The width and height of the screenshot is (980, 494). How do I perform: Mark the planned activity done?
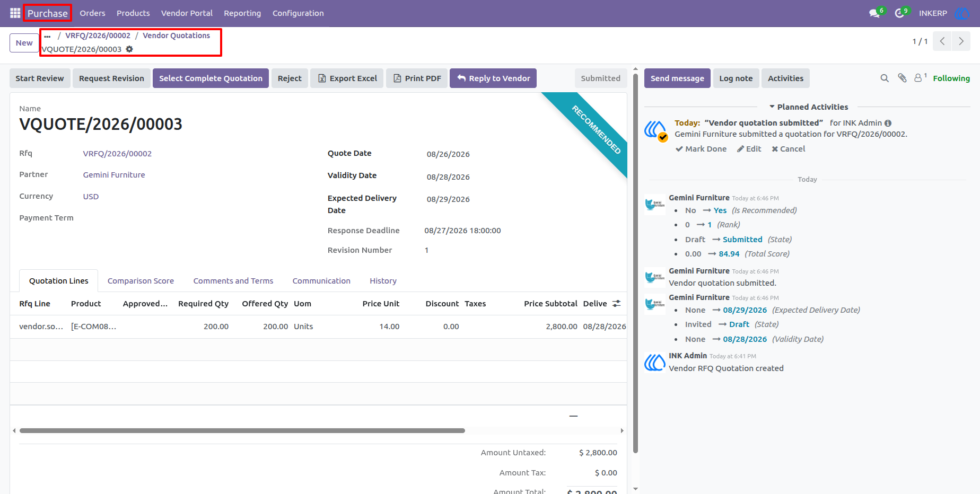701,149
